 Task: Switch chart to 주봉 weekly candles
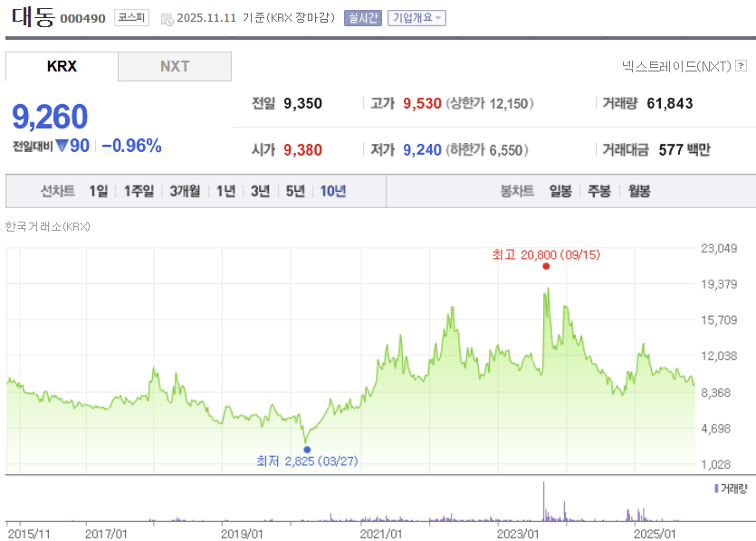point(598,192)
